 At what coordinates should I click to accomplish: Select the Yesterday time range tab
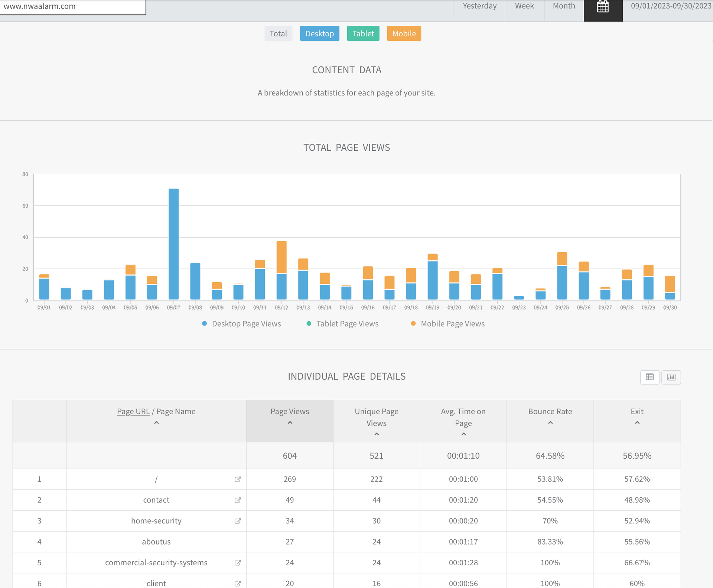pyautogui.click(x=479, y=6)
